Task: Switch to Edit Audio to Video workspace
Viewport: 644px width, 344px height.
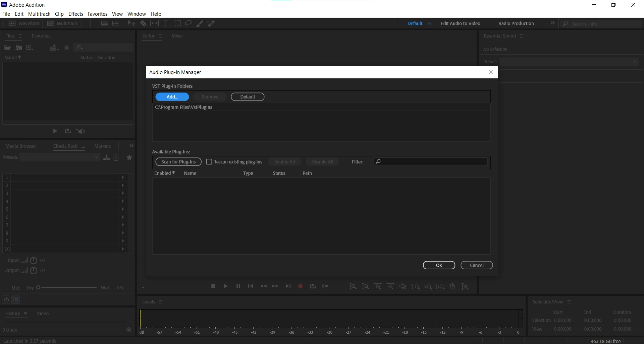Action: (x=460, y=23)
